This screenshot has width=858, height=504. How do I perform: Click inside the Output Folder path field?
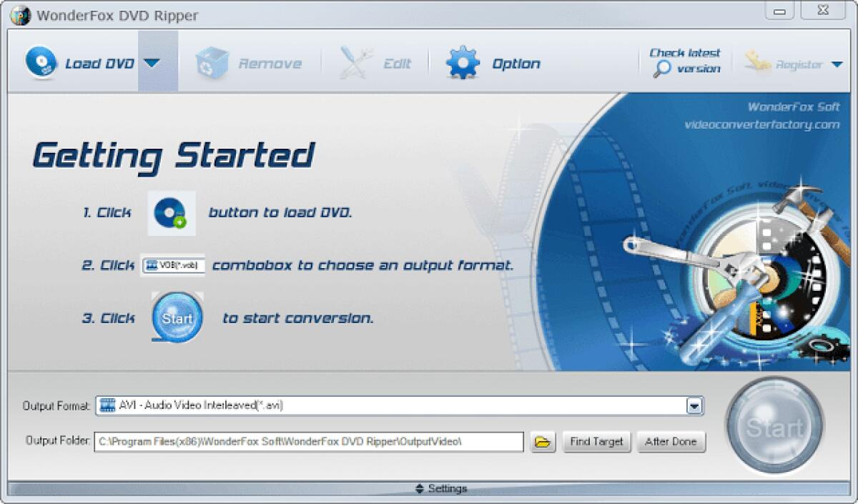pyautogui.click(x=307, y=442)
